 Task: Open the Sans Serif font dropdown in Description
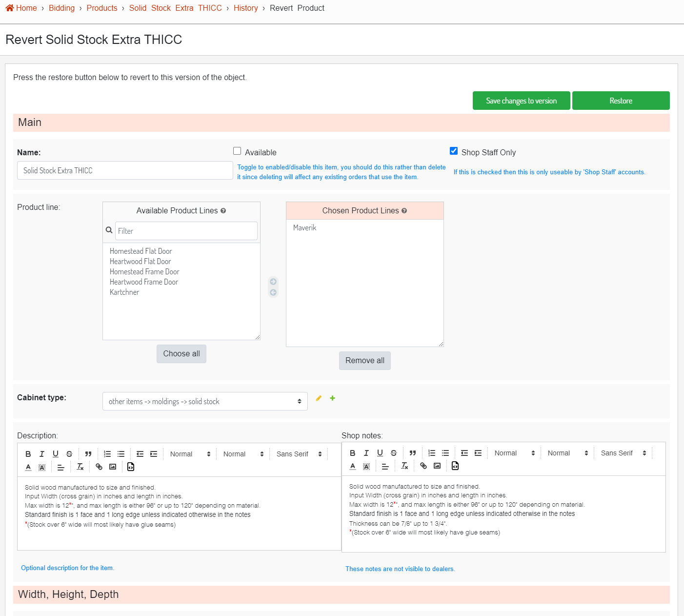[x=299, y=454]
